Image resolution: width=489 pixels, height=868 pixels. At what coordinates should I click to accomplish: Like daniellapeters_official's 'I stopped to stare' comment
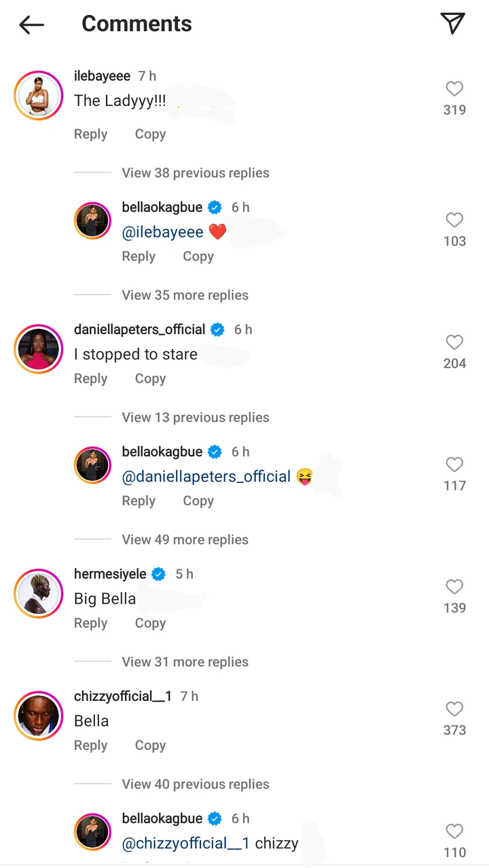tap(454, 342)
